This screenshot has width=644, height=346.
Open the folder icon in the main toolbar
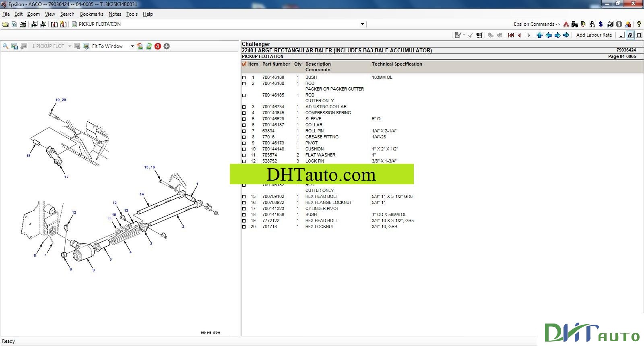point(5,24)
